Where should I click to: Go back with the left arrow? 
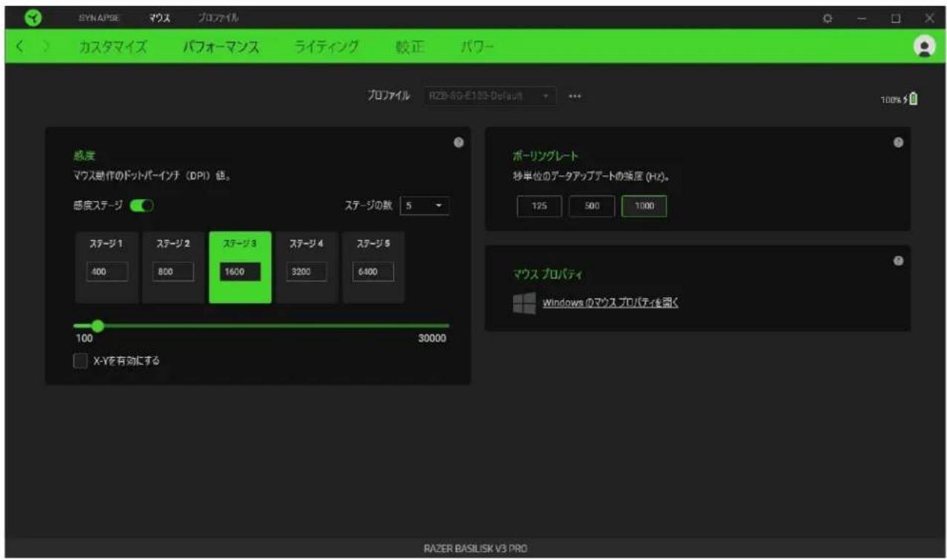pyautogui.click(x=20, y=48)
